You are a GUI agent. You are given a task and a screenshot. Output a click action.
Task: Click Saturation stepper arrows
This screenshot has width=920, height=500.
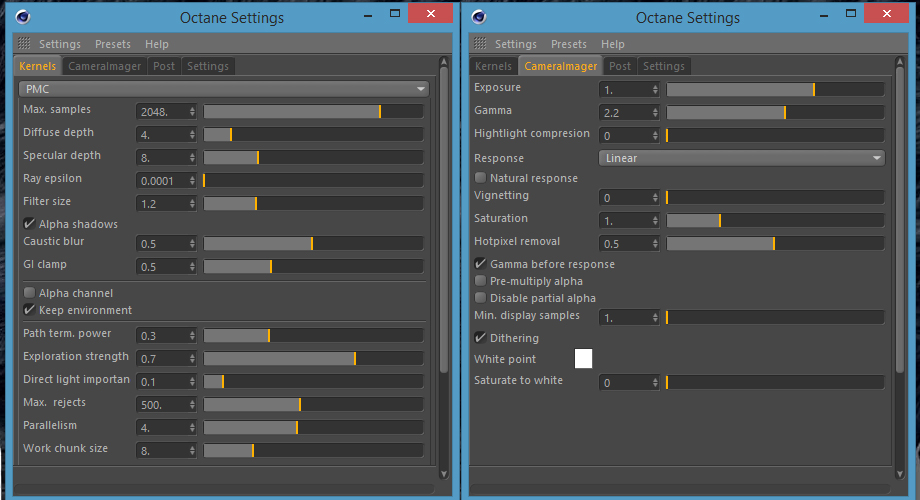click(655, 221)
